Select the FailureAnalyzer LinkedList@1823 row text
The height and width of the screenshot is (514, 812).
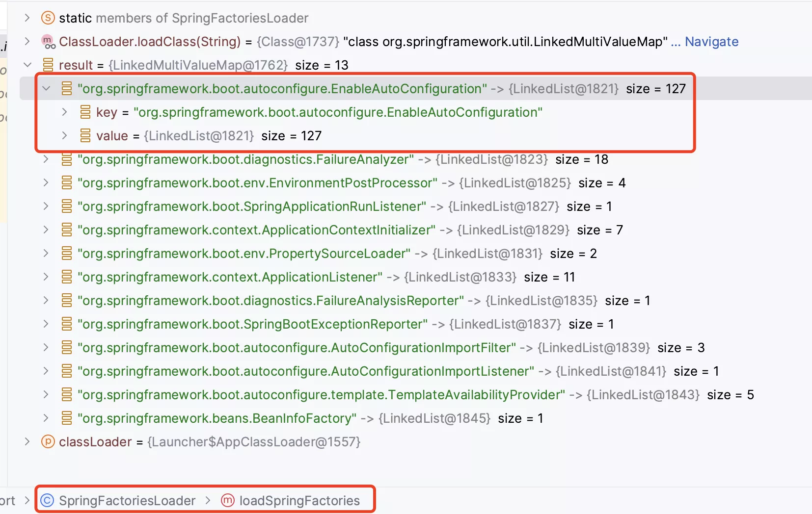[x=343, y=159]
